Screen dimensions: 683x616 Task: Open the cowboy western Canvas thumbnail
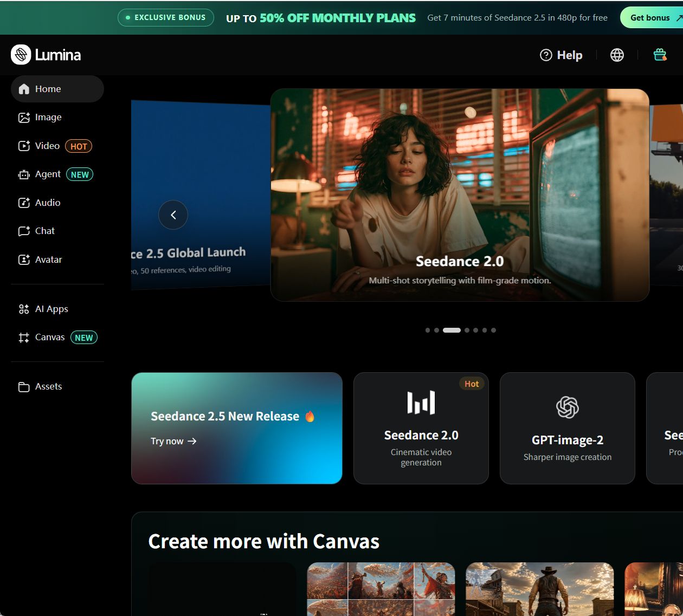[540, 589]
